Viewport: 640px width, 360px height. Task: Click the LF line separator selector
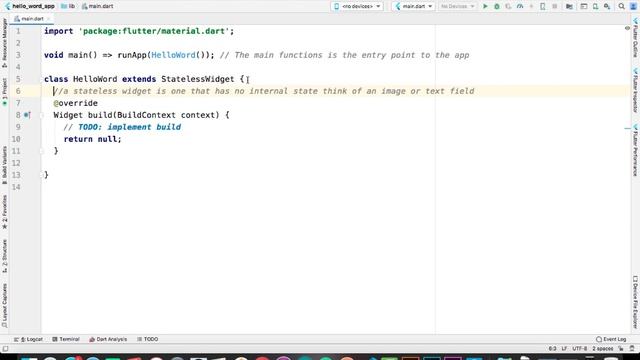click(564, 349)
